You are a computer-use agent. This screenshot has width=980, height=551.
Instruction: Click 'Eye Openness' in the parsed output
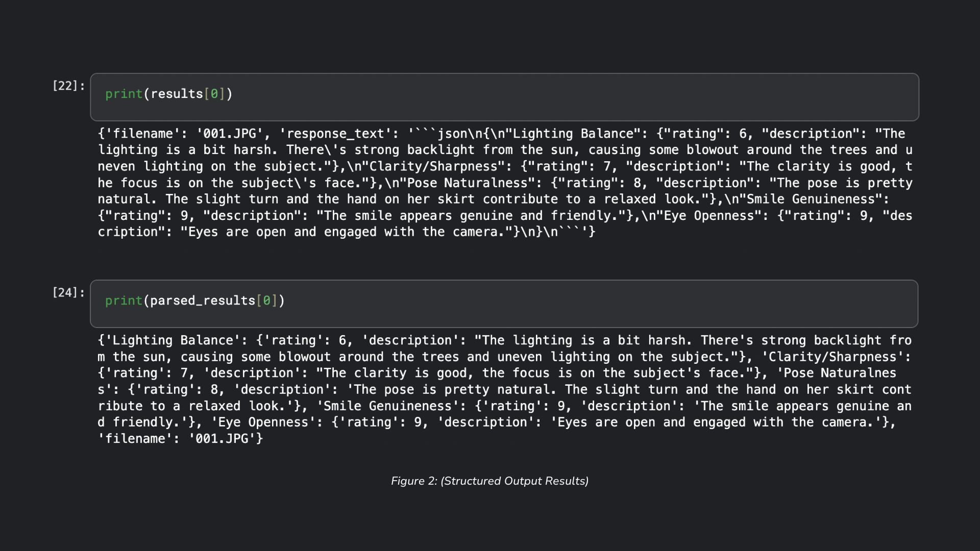click(x=263, y=422)
